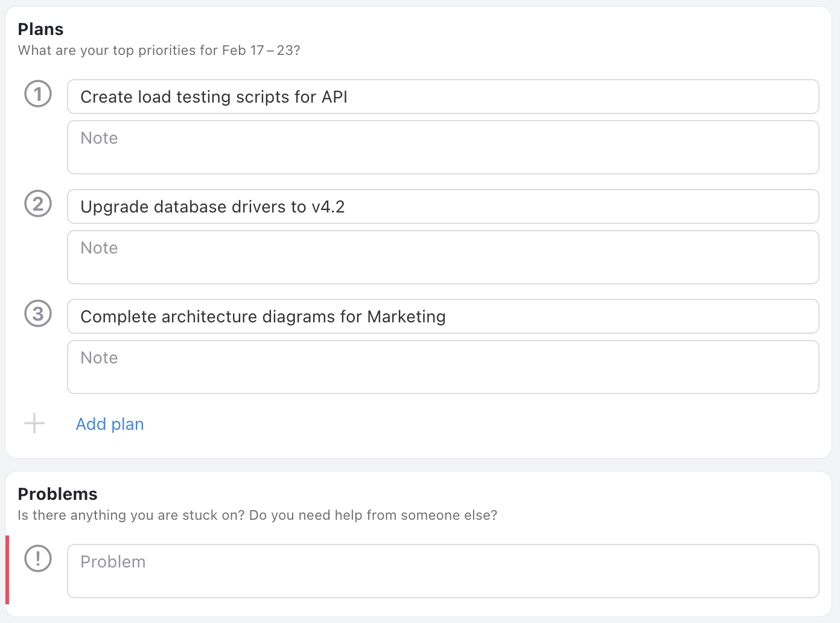840x623 pixels.
Task: Edit the 'Upgrade database drivers to v4.2' field
Action: (443, 206)
